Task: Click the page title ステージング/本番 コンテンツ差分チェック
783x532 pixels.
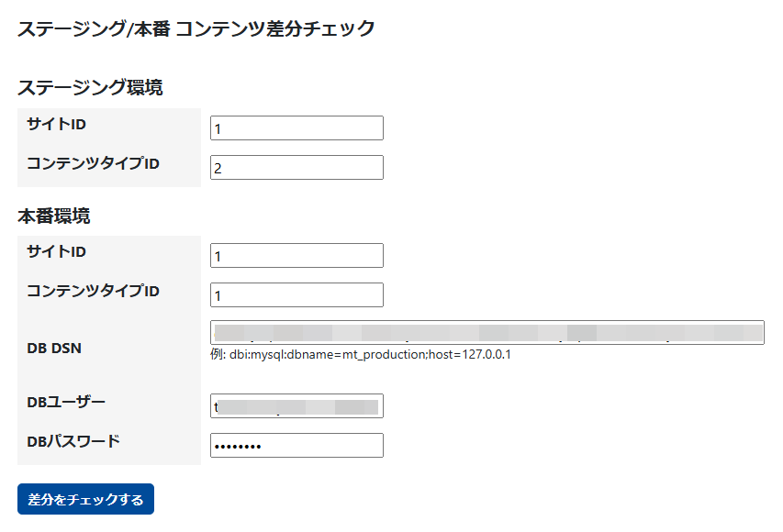Action: click(196, 28)
